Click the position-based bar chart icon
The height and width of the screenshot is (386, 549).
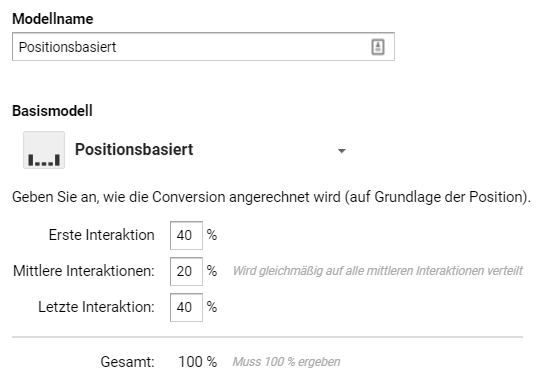coord(44,150)
